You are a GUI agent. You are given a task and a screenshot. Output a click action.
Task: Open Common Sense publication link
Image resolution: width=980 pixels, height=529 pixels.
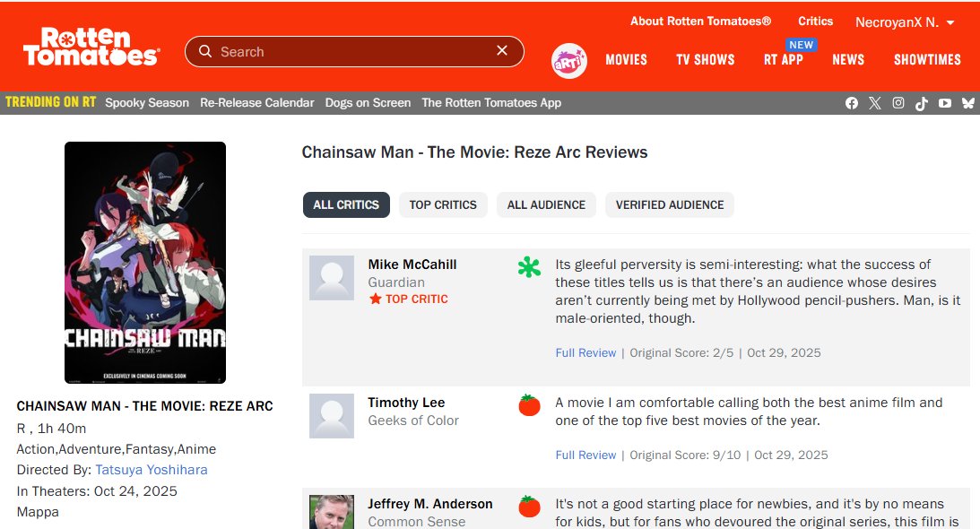click(416, 522)
